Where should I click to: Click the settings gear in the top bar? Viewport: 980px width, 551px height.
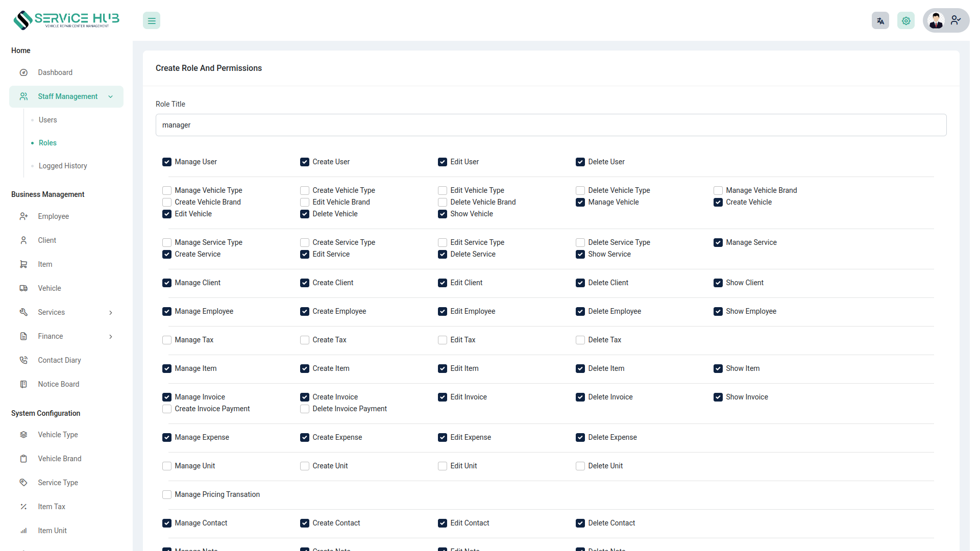tap(906, 20)
